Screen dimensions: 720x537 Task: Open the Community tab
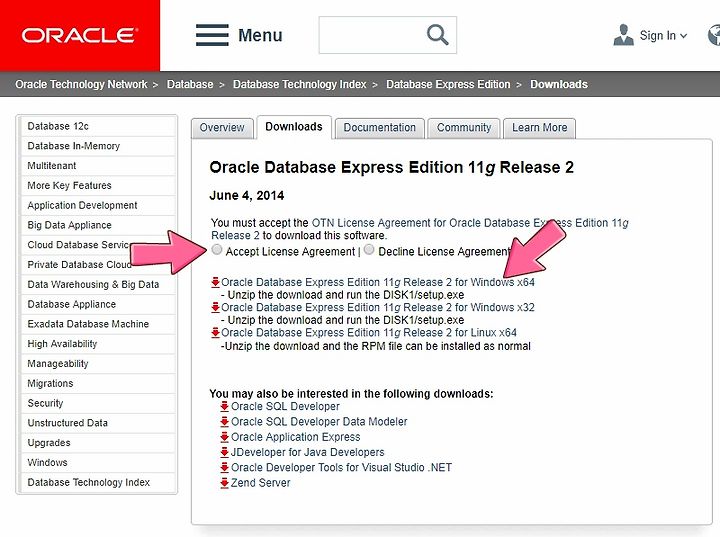pyautogui.click(x=464, y=128)
